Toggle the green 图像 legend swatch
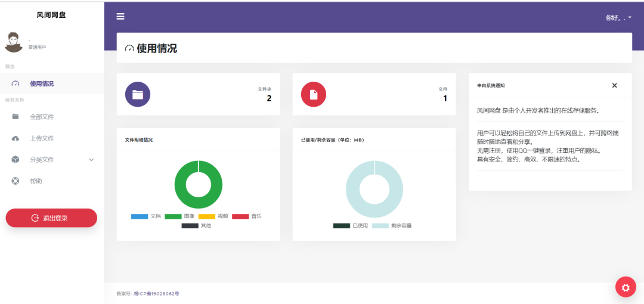 click(174, 216)
